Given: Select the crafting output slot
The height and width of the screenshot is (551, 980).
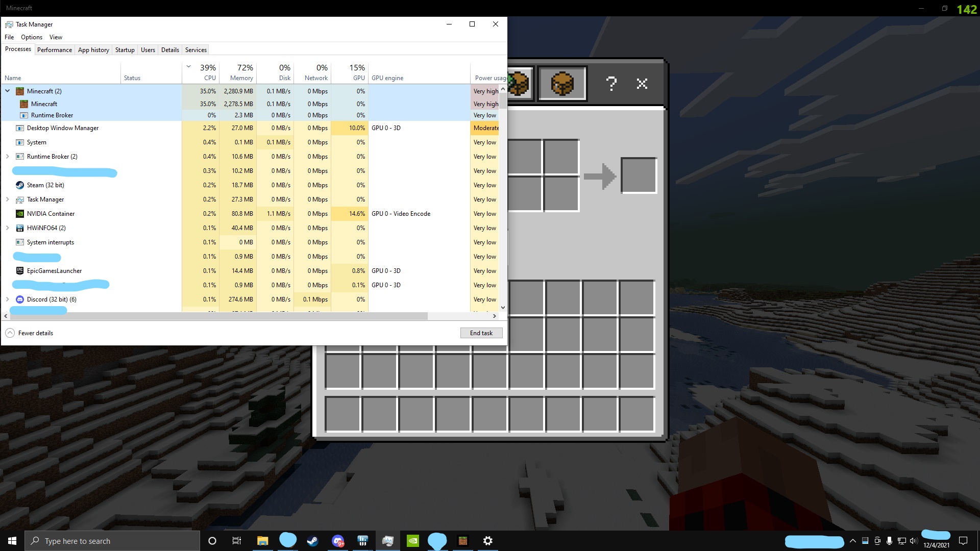Looking at the screenshot, I should (639, 176).
